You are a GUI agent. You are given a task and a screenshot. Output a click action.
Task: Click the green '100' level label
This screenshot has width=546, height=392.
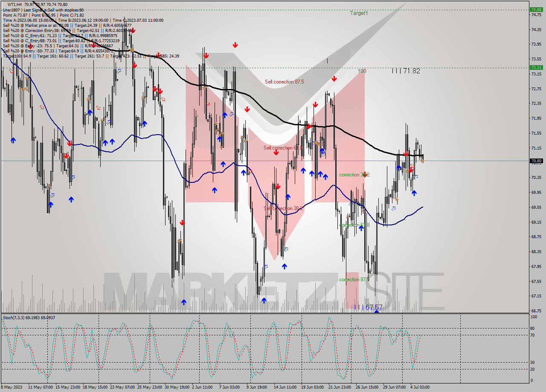pos(362,71)
